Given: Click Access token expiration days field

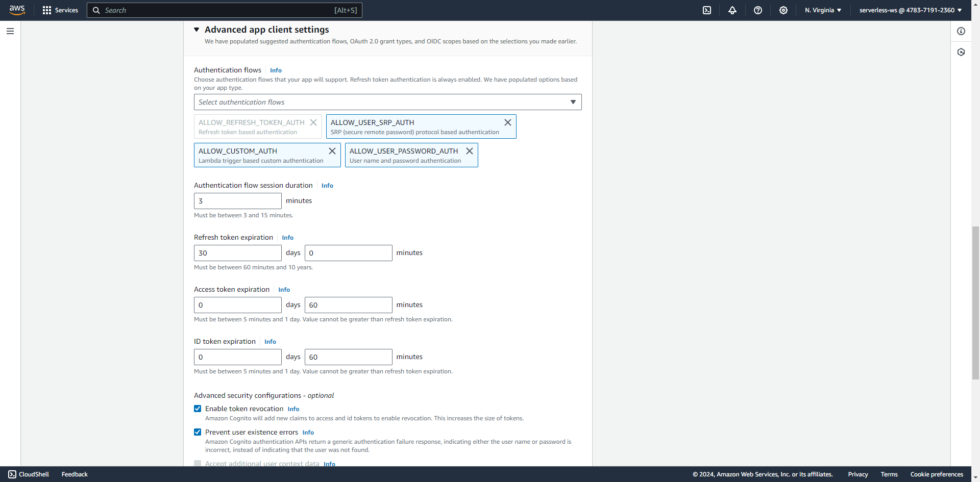Looking at the screenshot, I should [x=238, y=305].
